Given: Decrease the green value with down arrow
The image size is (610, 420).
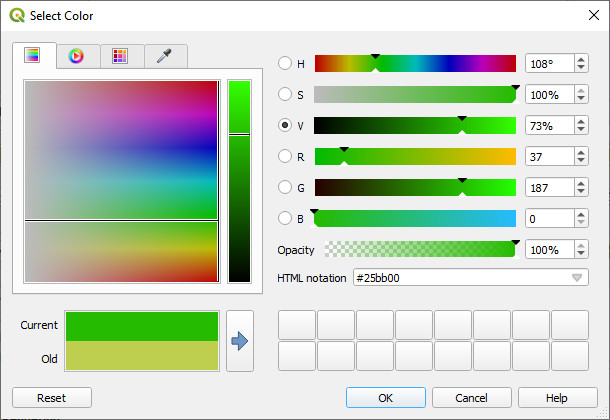Looking at the screenshot, I should (x=581, y=191).
